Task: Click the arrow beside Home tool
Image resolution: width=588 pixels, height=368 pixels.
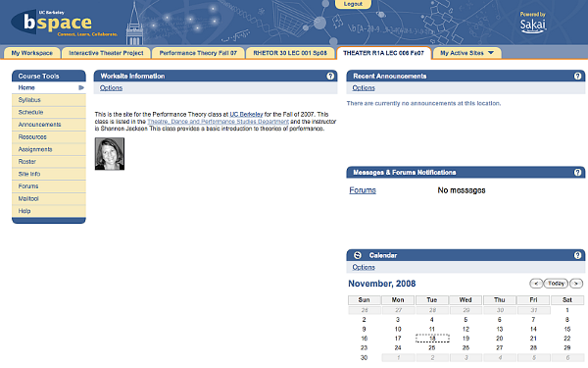Action: [81, 88]
